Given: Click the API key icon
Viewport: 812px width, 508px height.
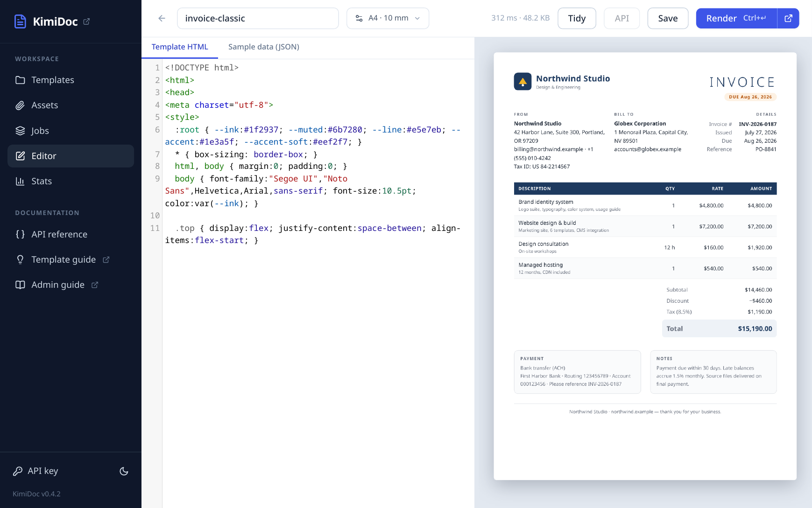Looking at the screenshot, I should click(18, 471).
